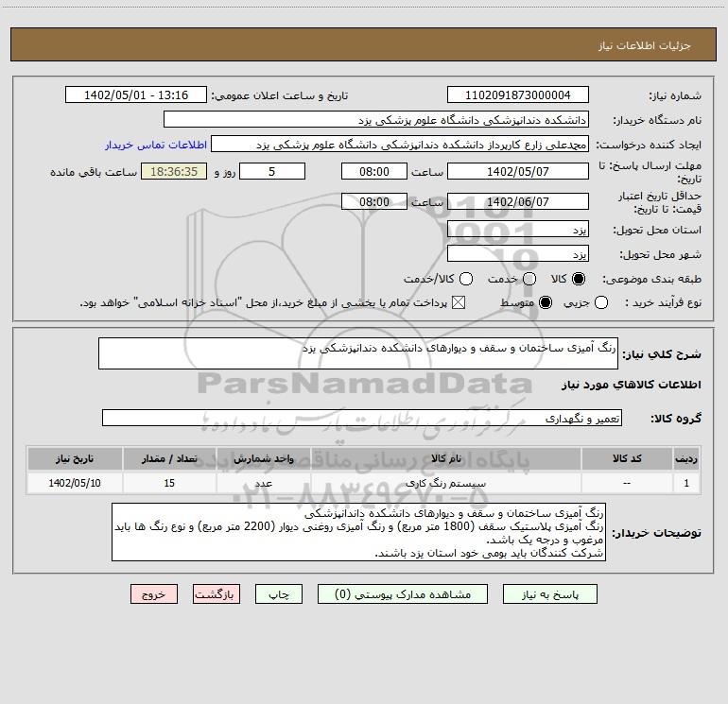
Task: Click the quantity cell 15
Action: (x=169, y=483)
